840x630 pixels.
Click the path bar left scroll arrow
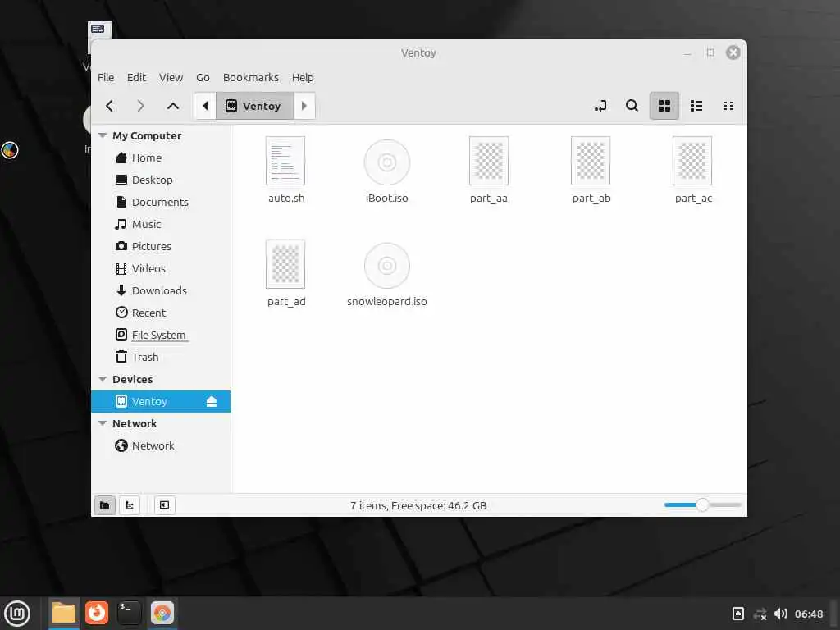(205, 106)
